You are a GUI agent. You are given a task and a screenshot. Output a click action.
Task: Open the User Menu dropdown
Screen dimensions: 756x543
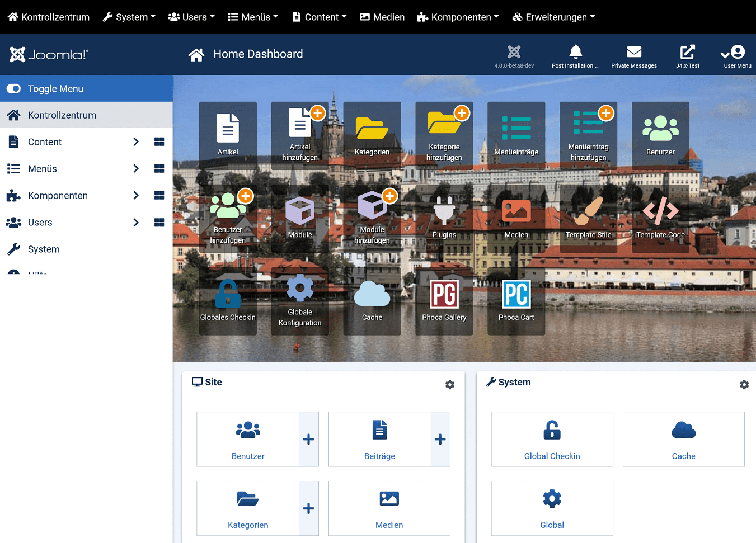(x=737, y=56)
